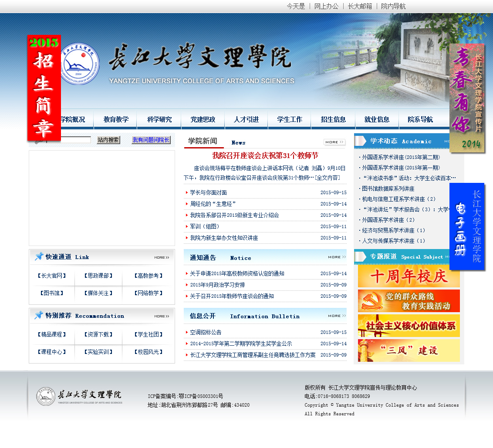Open news item 学长与你面对面
The height and width of the screenshot is (448, 493).
coord(209,192)
